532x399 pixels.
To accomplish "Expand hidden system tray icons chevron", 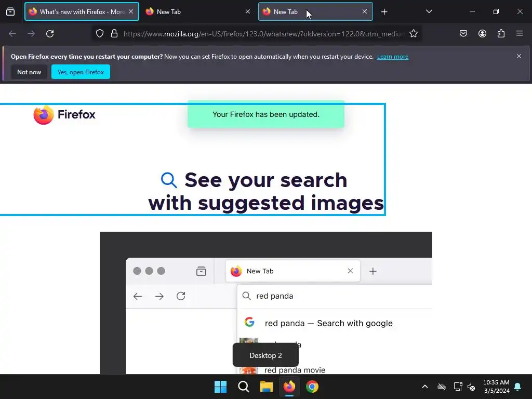I will 425,387.
